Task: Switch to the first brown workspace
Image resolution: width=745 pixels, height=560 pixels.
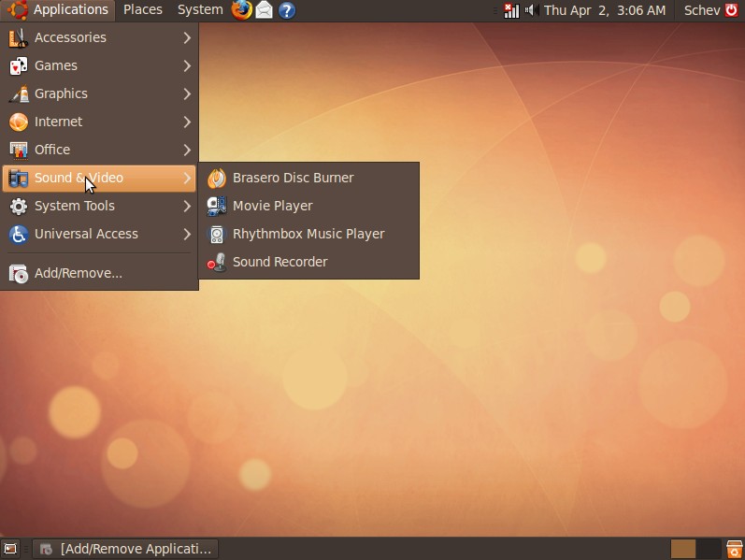Action: point(682,549)
